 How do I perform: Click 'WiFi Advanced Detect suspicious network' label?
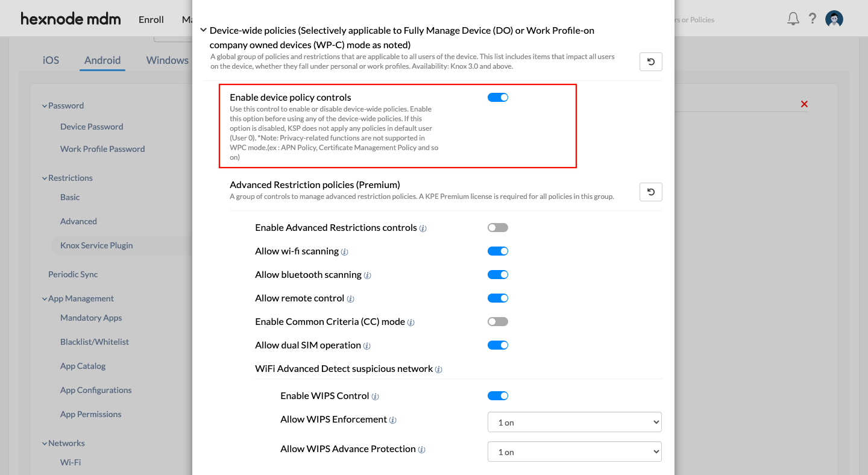(344, 368)
